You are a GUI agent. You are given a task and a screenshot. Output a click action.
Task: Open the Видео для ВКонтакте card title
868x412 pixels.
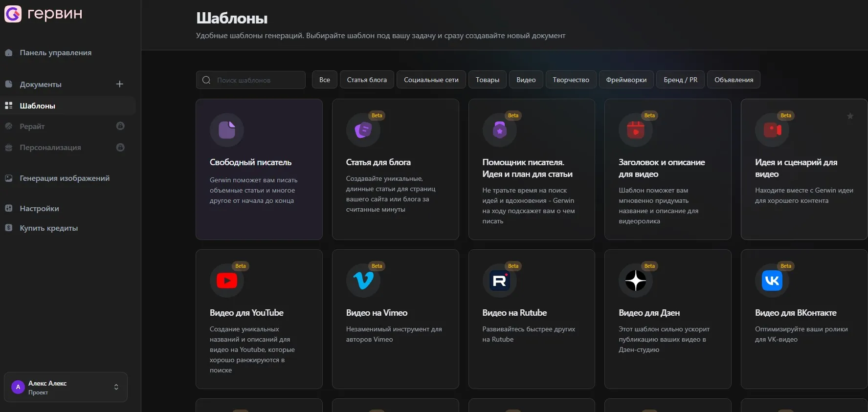(796, 313)
